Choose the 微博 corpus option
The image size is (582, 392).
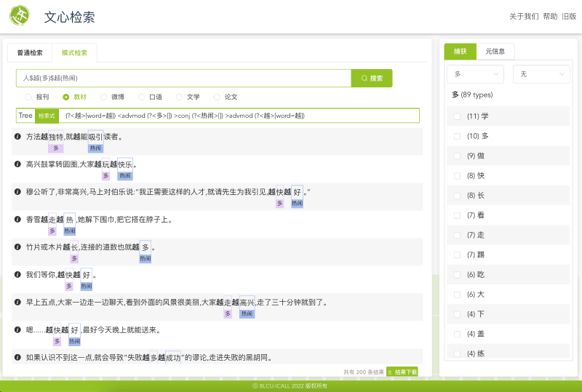coord(103,97)
